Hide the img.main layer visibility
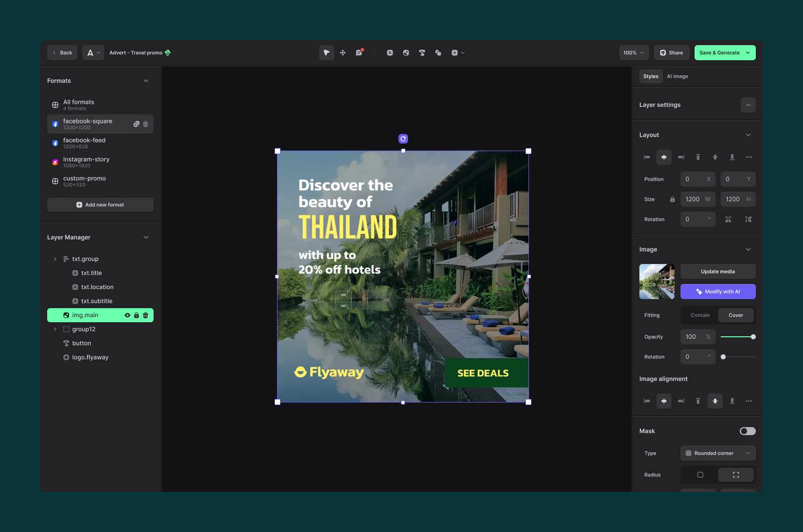 point(127,315)
